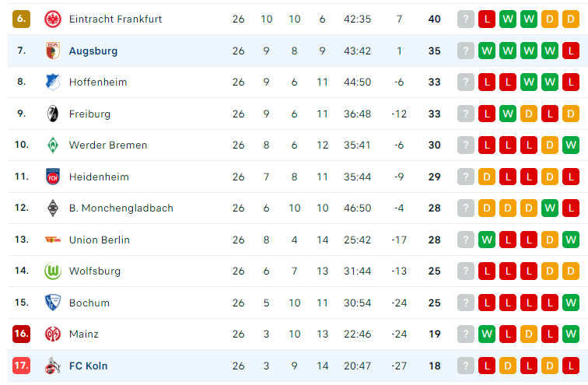Image resolution: width=588 pixels, height=385 pixels.
Task: Open the B. Monchengladbach team page
Action: 121,208
